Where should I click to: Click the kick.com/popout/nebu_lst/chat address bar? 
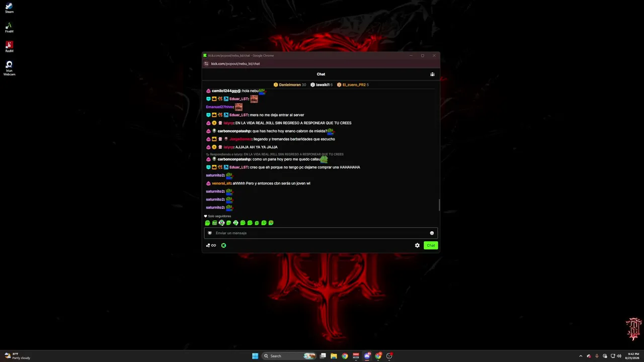pyautogui.click(x=235, y=64)
